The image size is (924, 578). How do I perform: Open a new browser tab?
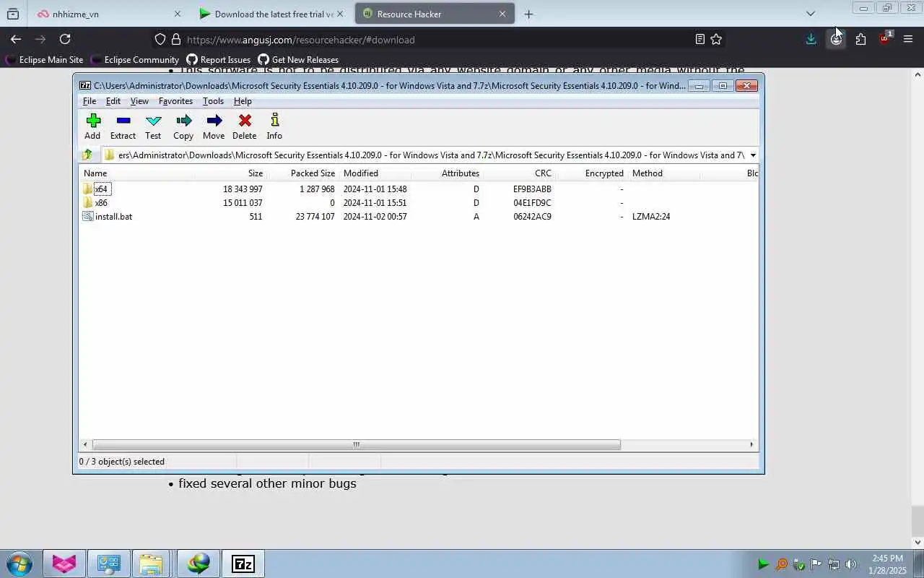click(528, 14)
